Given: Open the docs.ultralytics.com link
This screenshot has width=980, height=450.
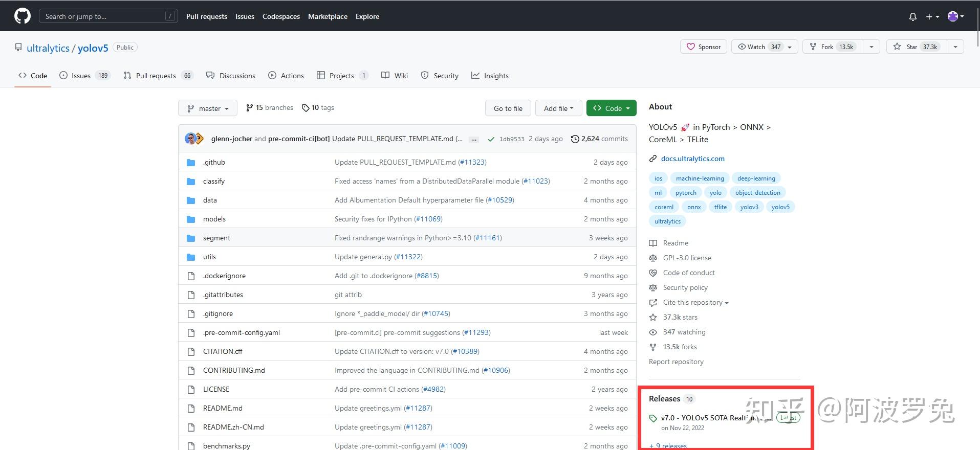Looking at the screenshot, I should point(692,159).
